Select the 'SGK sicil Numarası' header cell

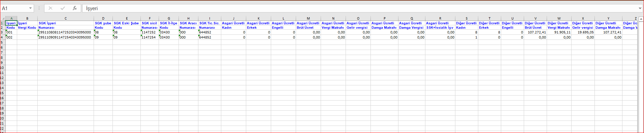click(150, 25)
